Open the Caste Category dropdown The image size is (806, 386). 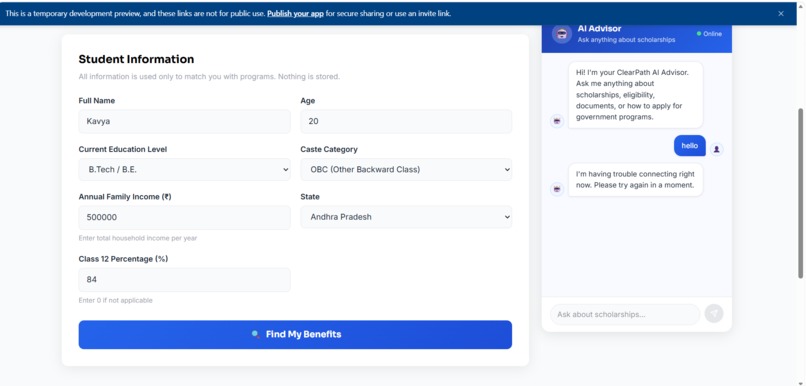pyautogui.click(x=406, y=169)
